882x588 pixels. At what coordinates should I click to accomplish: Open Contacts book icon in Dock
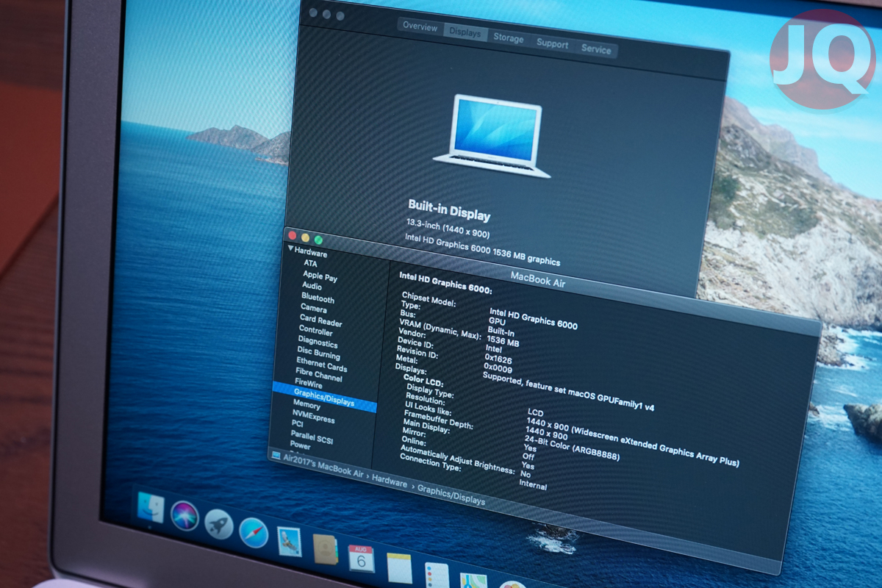click(x=325, y=550)
